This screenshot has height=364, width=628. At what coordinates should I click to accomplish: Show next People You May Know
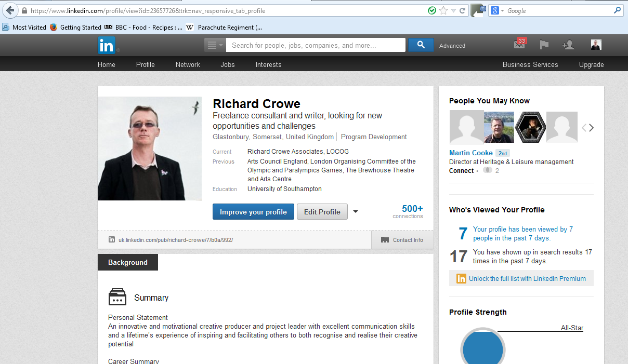[591, 128]
